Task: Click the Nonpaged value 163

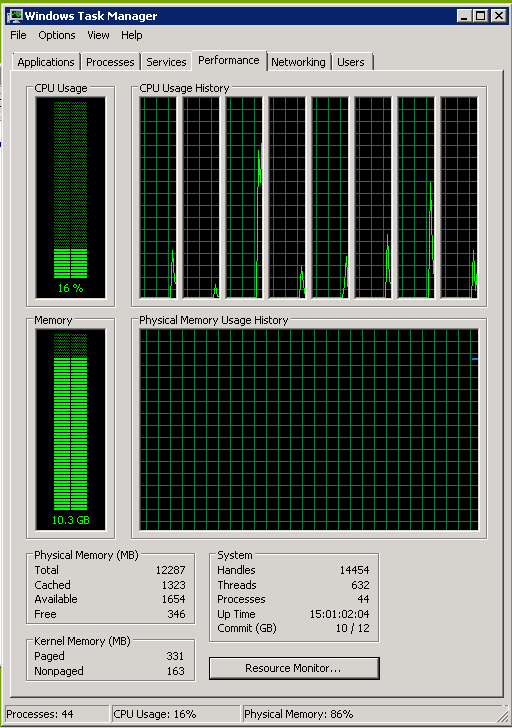Action: [175, 671]
